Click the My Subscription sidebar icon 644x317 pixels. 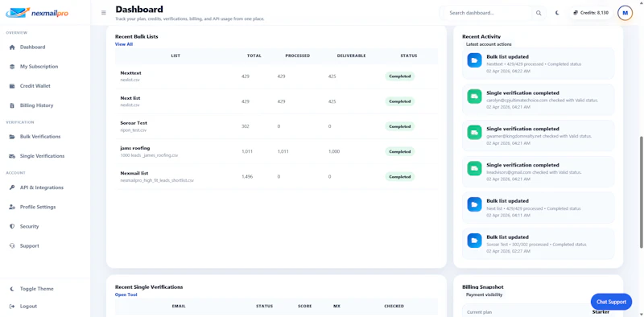point(12,67)
